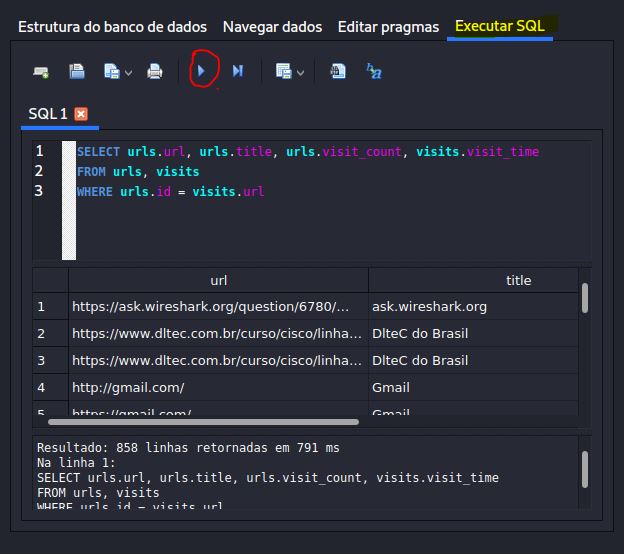624x554 pixels.
Task: Open find in SQL editor
Action: (x=338, y=71)
